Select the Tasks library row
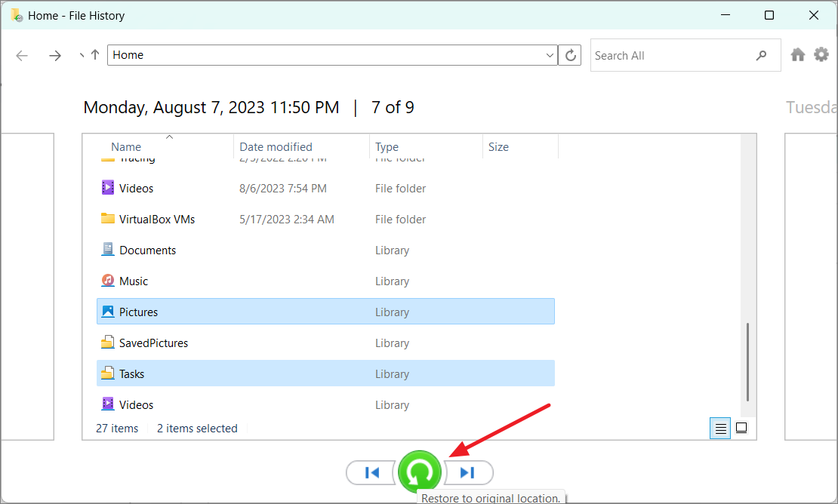The width and height of the screenshot is (838, 504). click(325, 373)
